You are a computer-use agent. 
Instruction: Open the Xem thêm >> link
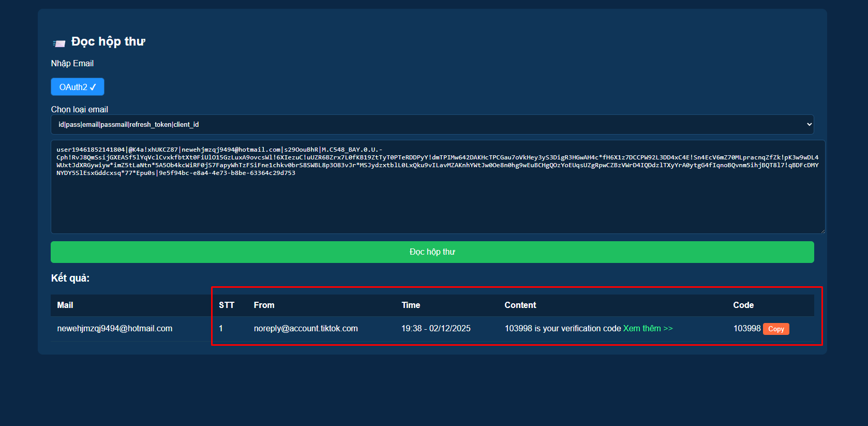[x=648, y=329]
